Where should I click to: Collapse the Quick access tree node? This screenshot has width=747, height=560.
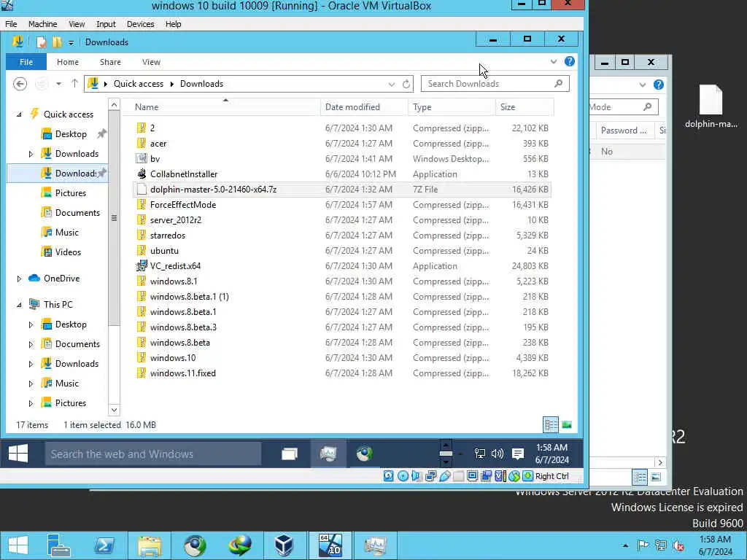[x=19, y=114]
